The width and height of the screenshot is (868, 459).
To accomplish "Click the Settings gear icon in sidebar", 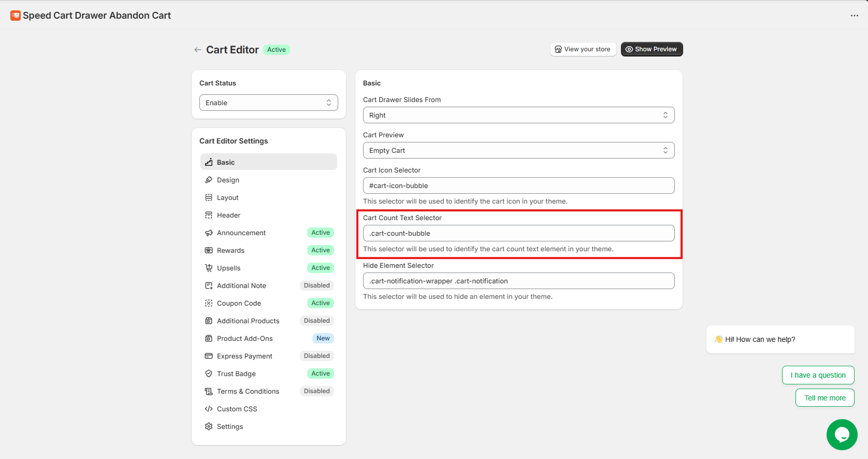I will click(x=209, y=426).
